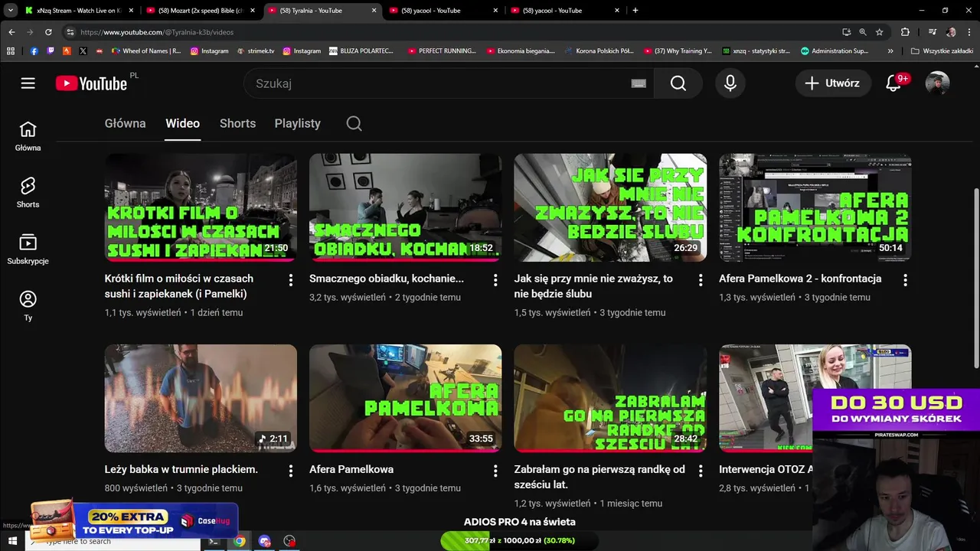Open options for 'Zabrałam go na pierwszą randkę'
Viewport: 980px width, 551px height.
click(700, 471)
